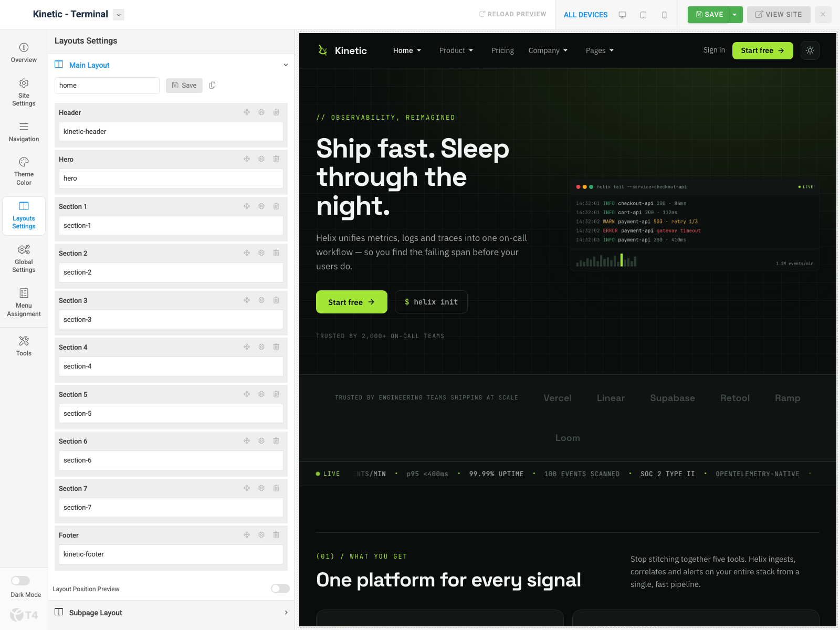
Task: Open the Tools panel
Action: point(24,346)
